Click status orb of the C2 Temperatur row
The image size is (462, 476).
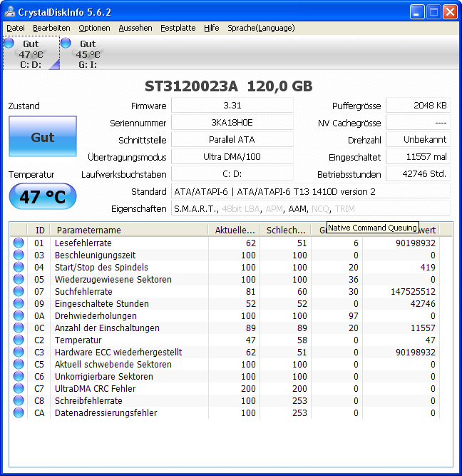point(19,340)
